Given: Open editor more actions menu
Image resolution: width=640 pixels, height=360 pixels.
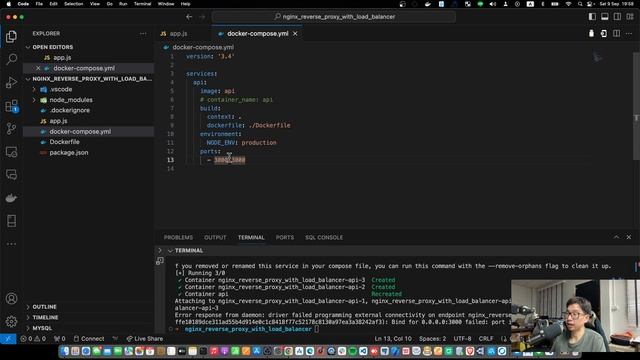Looking at the screenshot, I should tap(629, 33).
